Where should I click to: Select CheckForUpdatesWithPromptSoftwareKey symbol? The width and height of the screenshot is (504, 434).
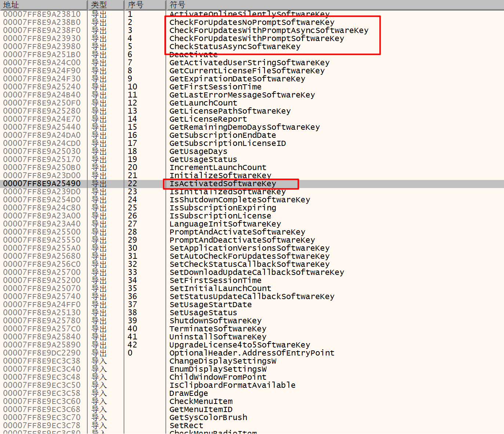click(x=256, y=38)
